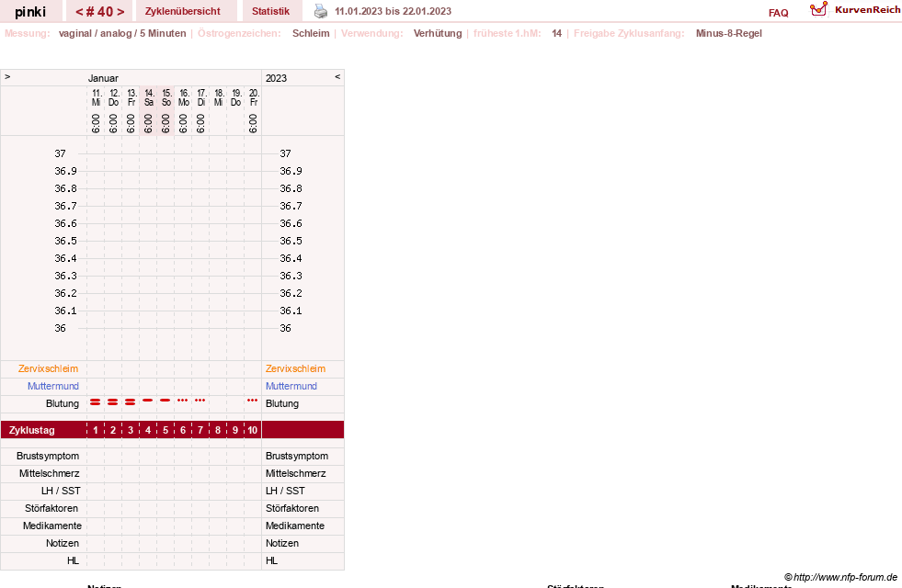Click the left Zervixschleim label
902x588 pixels.
click(x=48, y=369)
